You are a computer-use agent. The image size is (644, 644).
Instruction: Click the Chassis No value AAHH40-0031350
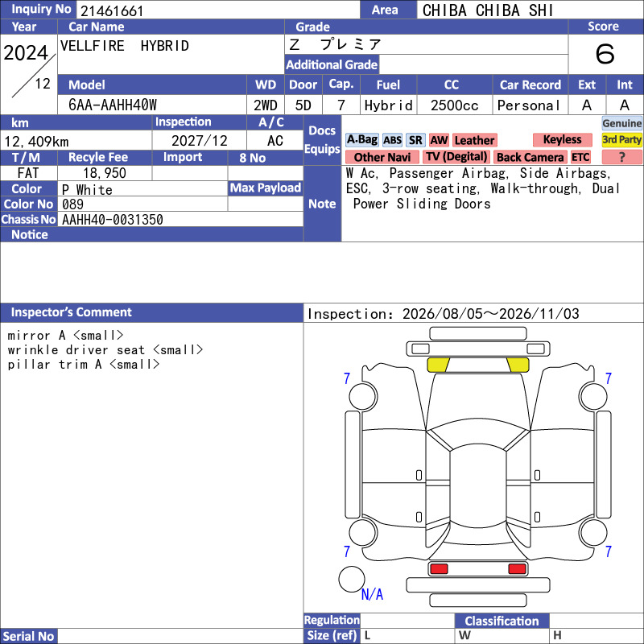tap(113, 220)
